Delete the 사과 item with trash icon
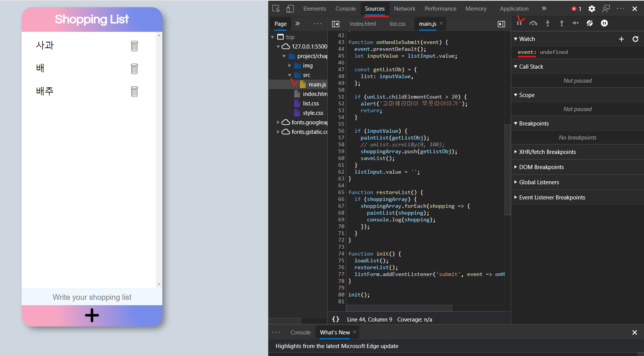The height and width of the screenshot is (356, 644). pyautogui.click(x=134, y=46)
